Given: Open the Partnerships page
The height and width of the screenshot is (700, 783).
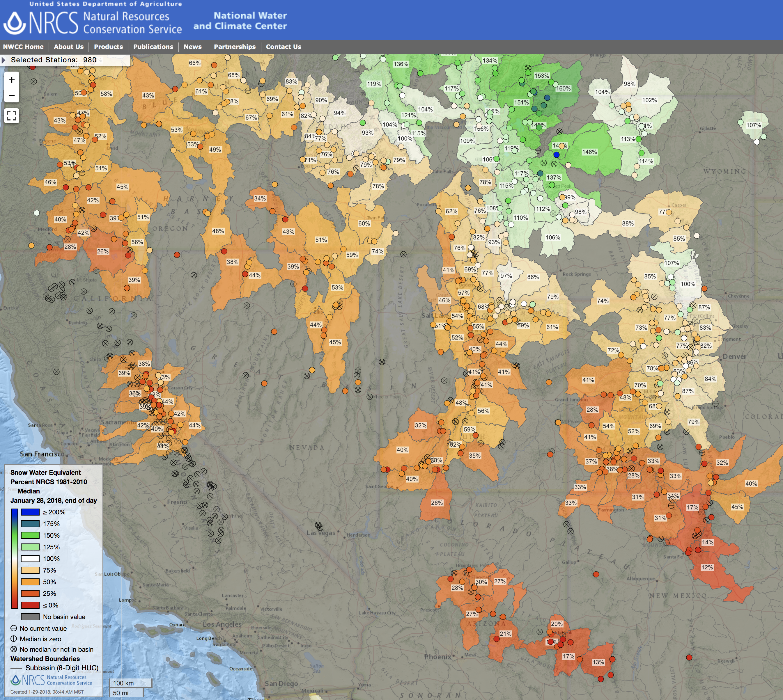Looking at the screenshot, I should point(234,47).
